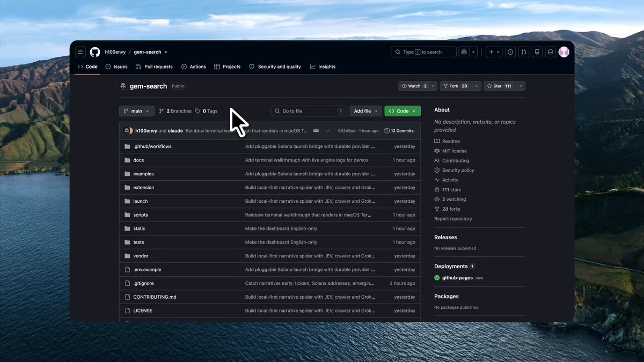This screenshot has height=362, width=644.
Task: View the 12 Commits history
Action: 399,131
